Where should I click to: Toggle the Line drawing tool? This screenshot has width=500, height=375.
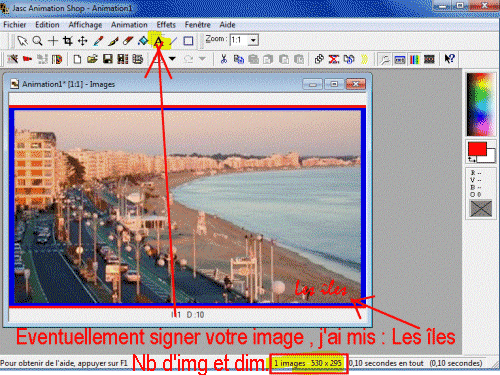tap(174, 41)
